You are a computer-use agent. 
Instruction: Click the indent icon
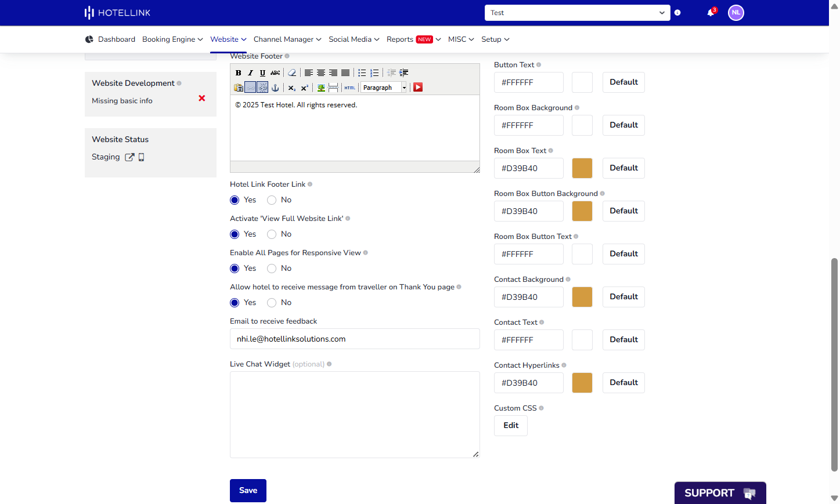pyautogui.click(x=404, y=73)
